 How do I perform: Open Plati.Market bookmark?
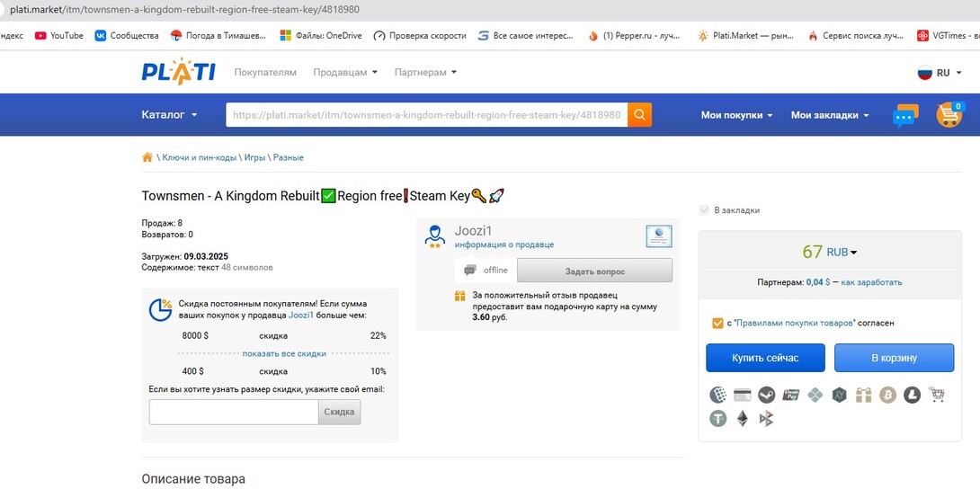(x=745, y=36)
